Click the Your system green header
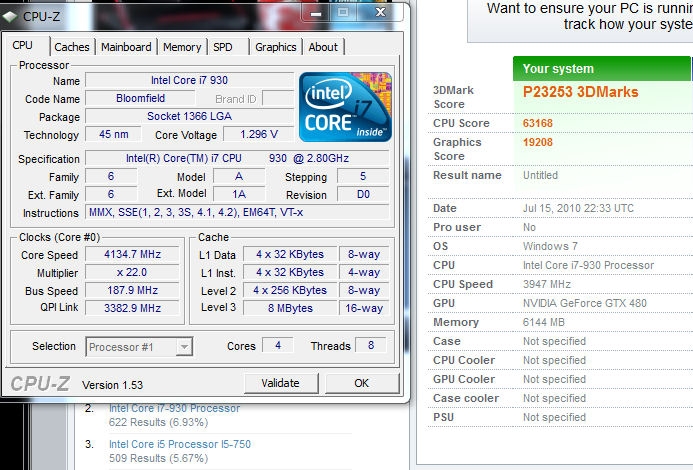 pos(602,69)
